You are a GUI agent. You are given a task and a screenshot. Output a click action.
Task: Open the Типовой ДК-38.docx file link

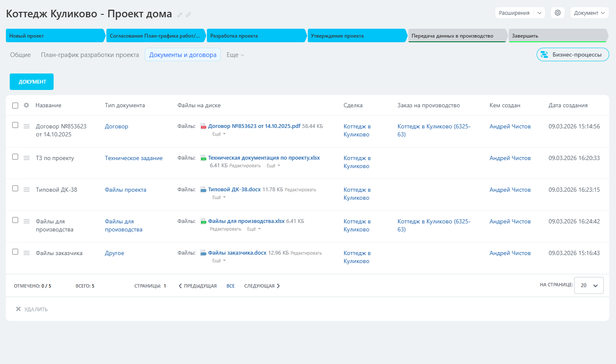tap(234, 190)
